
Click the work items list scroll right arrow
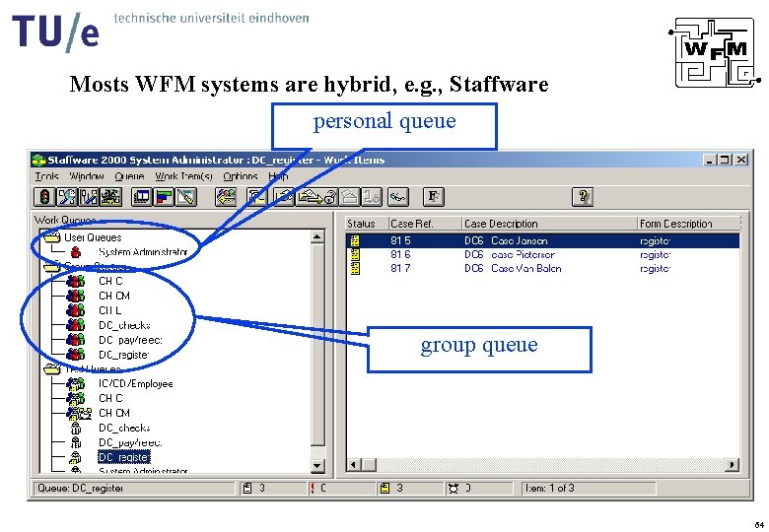(x=732, y=464)
